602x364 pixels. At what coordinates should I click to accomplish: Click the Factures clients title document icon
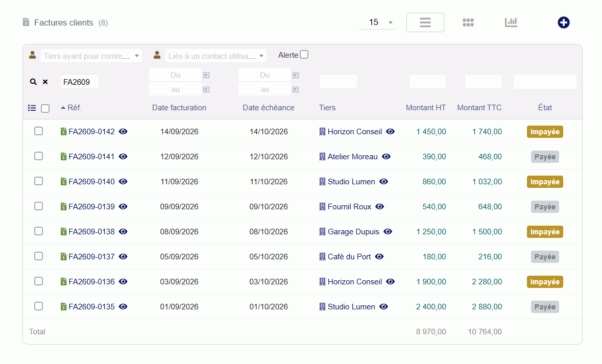(x=26, y=22)
